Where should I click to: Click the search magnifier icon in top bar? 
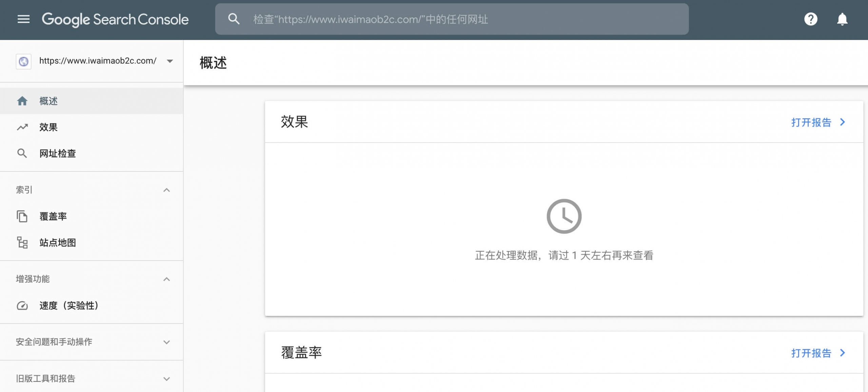tap(234, 19)
